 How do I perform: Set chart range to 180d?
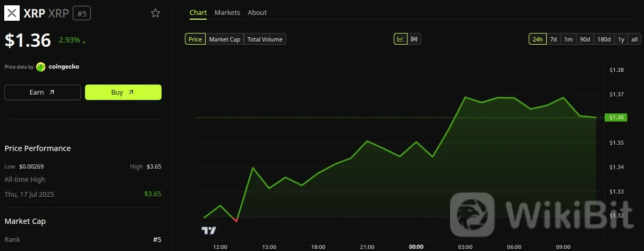tap(604, 39)
